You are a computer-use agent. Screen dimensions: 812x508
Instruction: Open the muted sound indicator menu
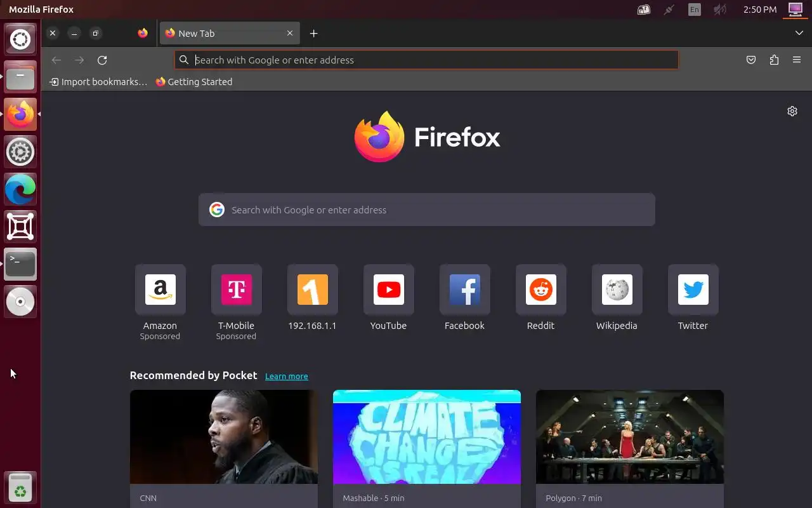tap(719, 10)
